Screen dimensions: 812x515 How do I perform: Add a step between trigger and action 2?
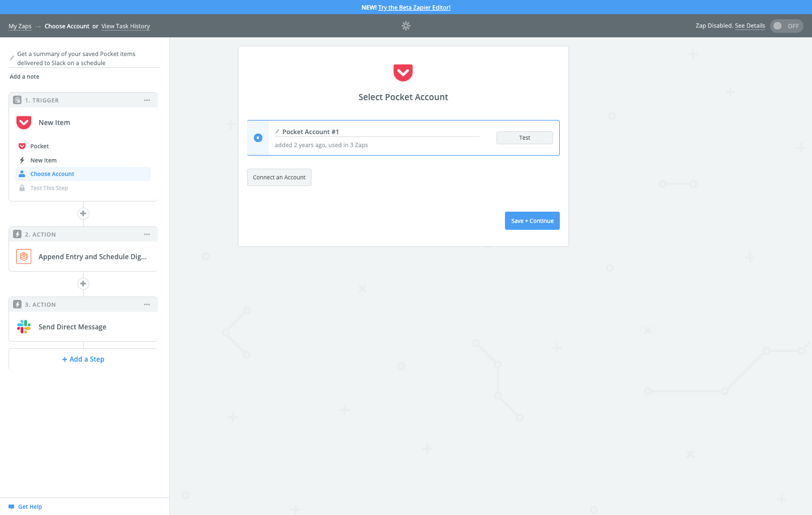(83, 213)
